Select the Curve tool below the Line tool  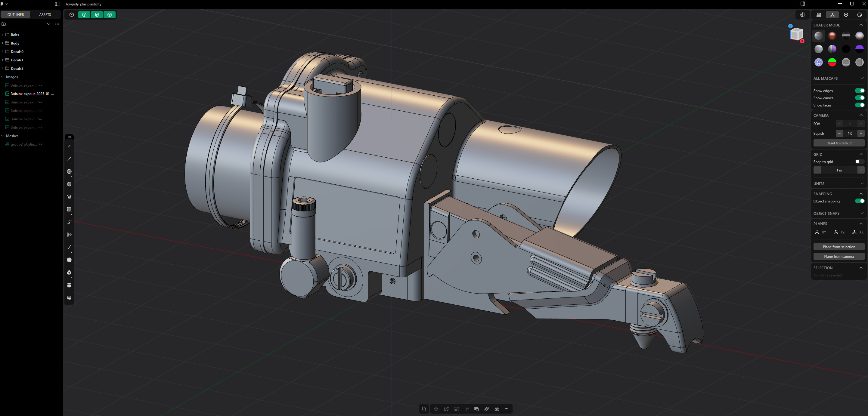tap(69, 159)
